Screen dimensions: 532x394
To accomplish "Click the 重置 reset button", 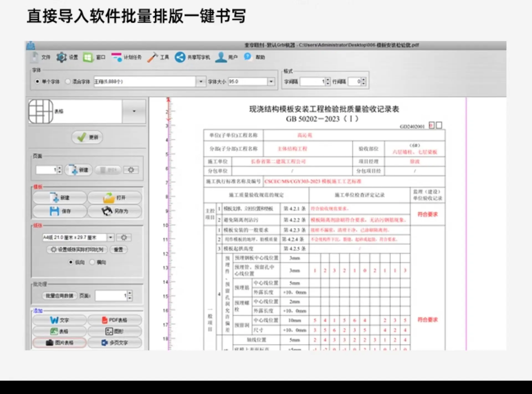I will [118, 250].
